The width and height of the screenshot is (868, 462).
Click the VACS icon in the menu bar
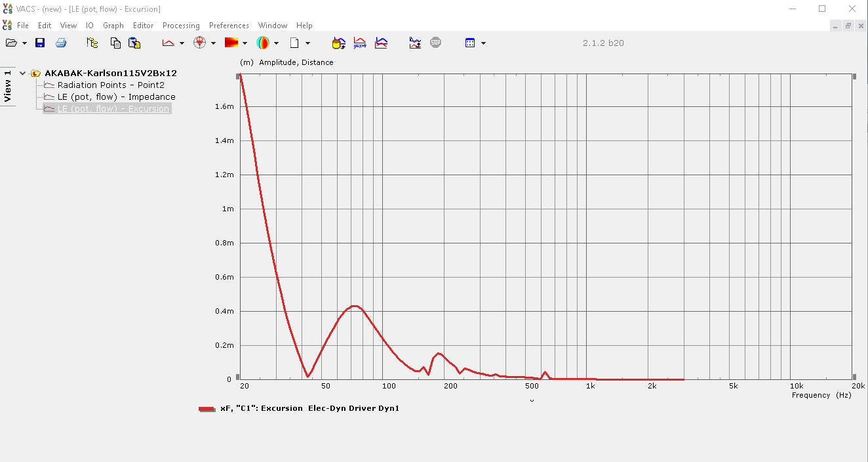click(7, 25)
